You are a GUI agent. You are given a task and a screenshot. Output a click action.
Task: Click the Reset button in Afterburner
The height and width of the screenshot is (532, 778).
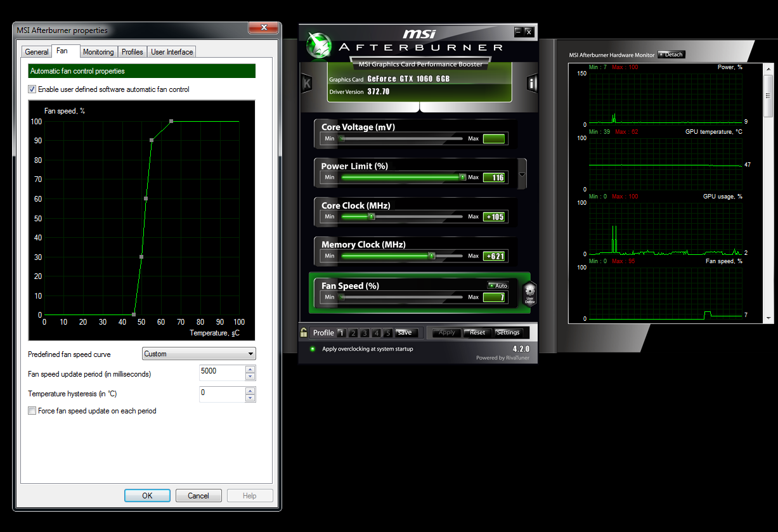(x=477, y=332)
